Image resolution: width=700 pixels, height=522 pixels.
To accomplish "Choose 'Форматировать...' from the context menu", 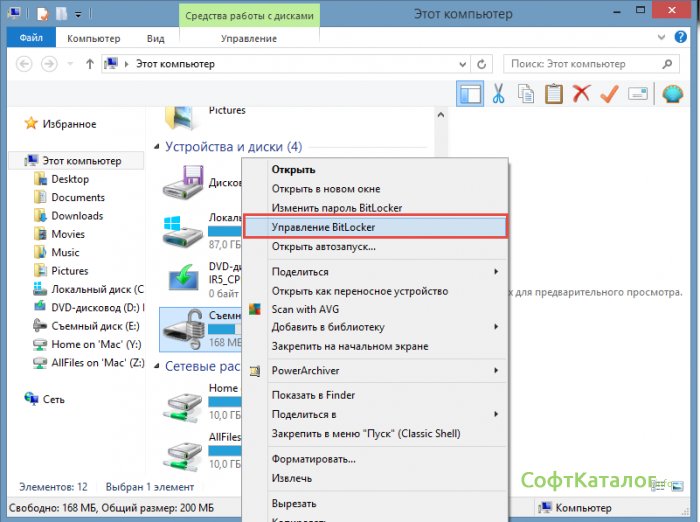I will [313, 459].
